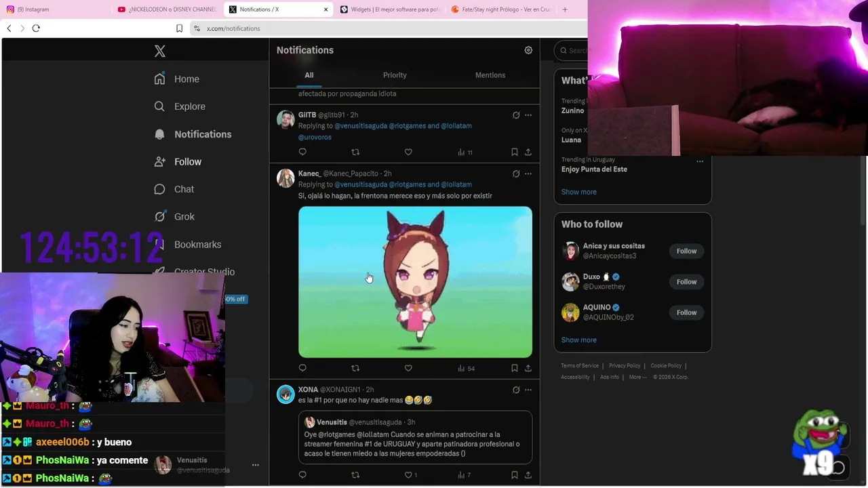Follow Duxo
The width and height of the screenshot is (868, 488).
pos(686,281)
